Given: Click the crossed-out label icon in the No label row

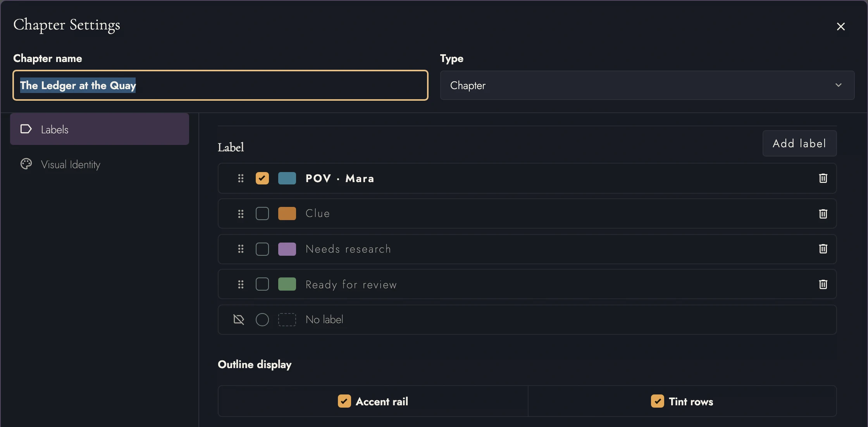Looking at the screenshot, I should pyautogui.click(x=239, y=320).
